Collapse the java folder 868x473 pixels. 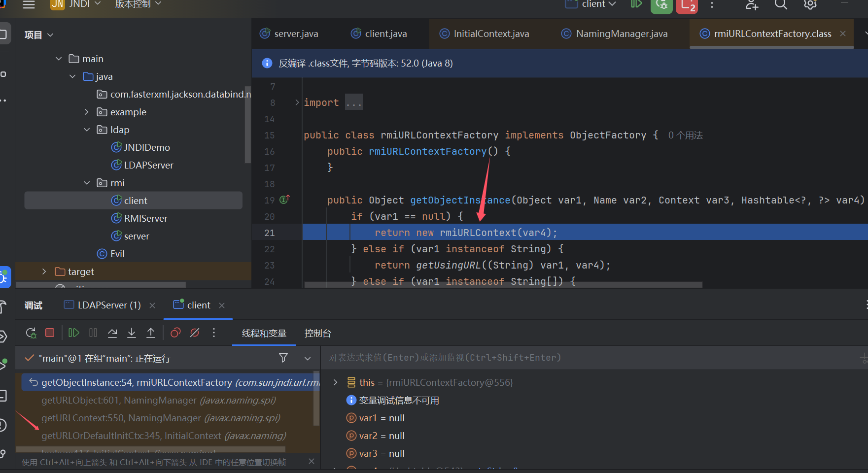pos(72,76)
